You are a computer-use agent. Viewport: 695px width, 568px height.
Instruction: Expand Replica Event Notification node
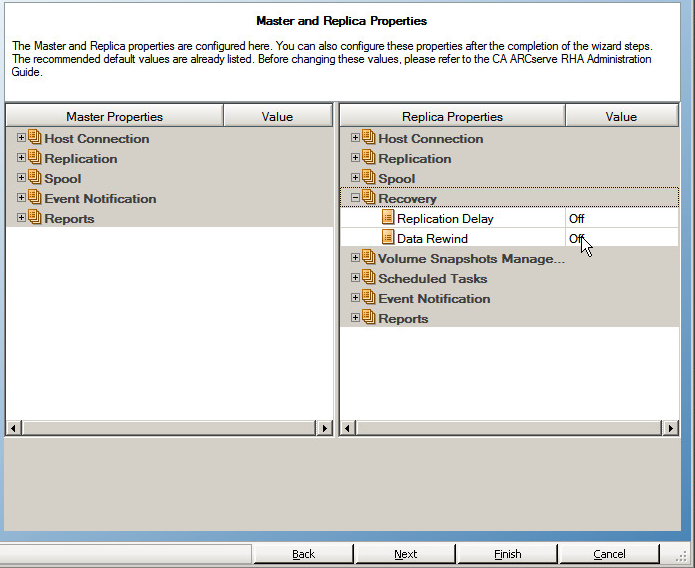click(x=355, y=298)
